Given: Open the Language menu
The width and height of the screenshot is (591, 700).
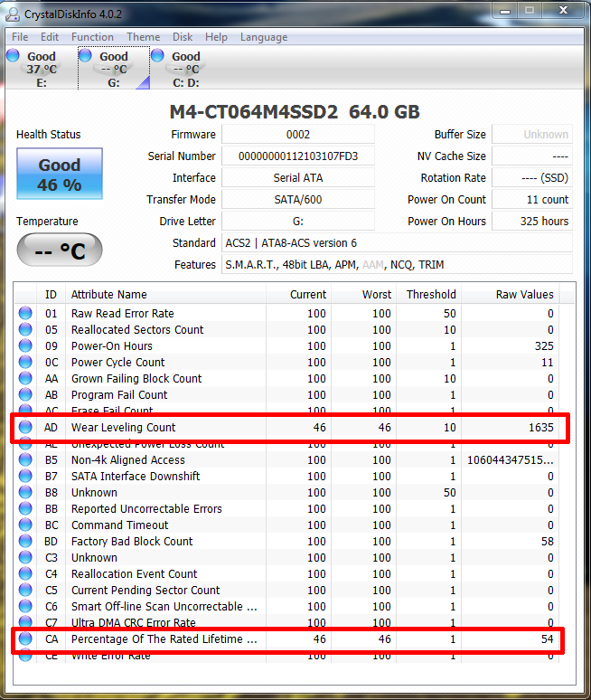Looking at the screenshot, I should coord(264,37).
